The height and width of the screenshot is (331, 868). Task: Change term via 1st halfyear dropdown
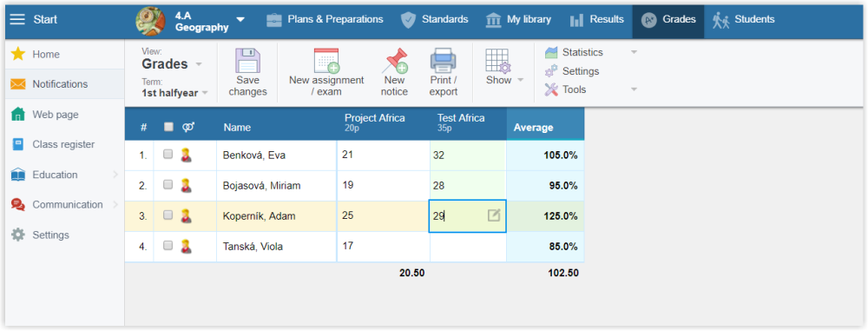click(174, 93)
